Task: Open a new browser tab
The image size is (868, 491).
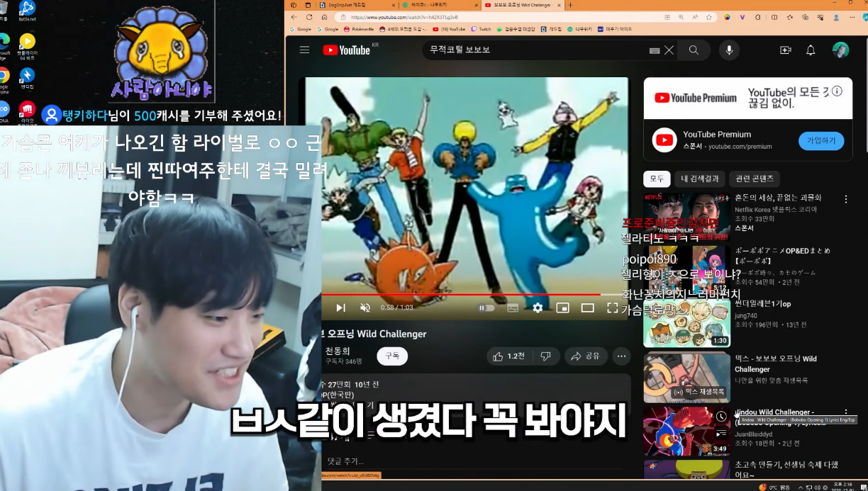Action: coord(571,5)
